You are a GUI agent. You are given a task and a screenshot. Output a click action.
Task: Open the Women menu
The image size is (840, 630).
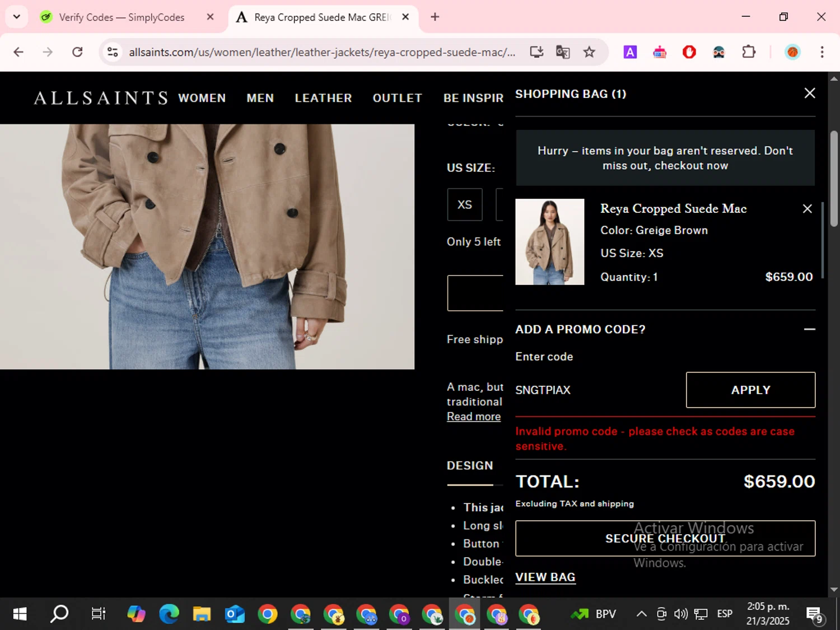pyautogui.click(x=202, y=98)
